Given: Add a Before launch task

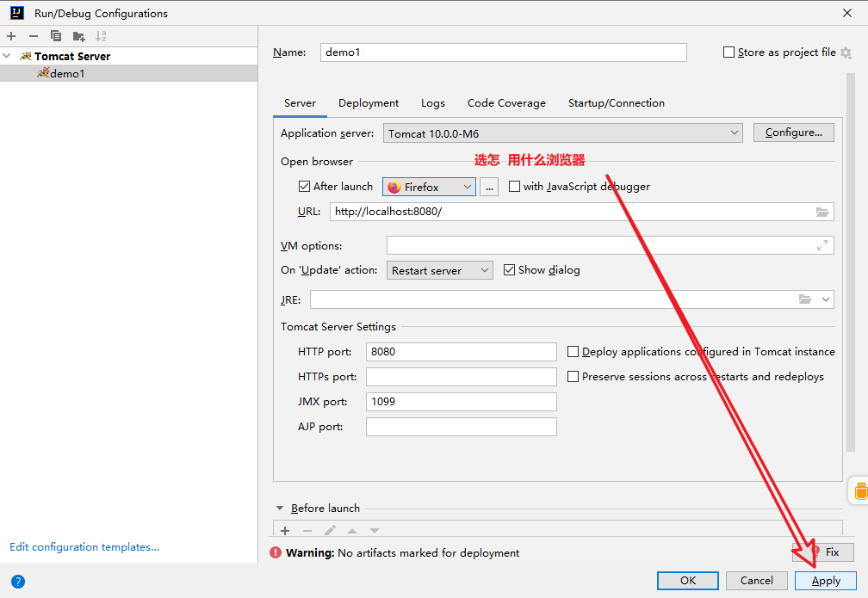Looking at the screenshot, I should (x=285, y=531).
